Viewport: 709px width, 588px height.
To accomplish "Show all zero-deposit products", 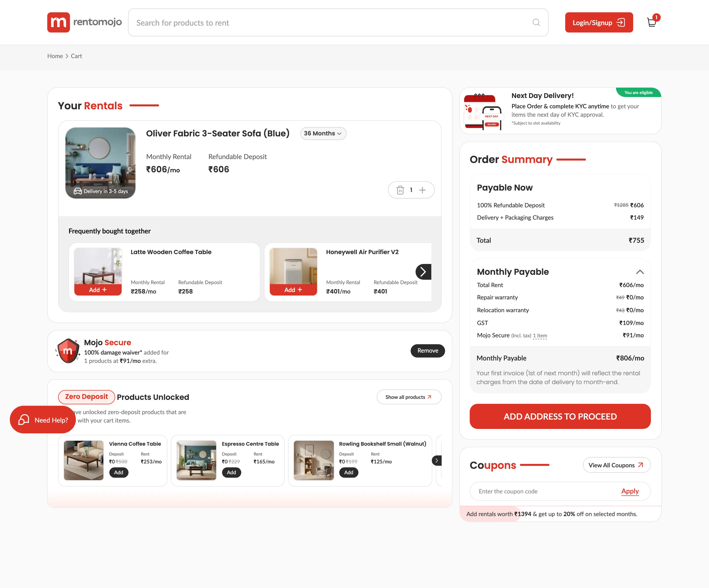I will coord(409,397).
